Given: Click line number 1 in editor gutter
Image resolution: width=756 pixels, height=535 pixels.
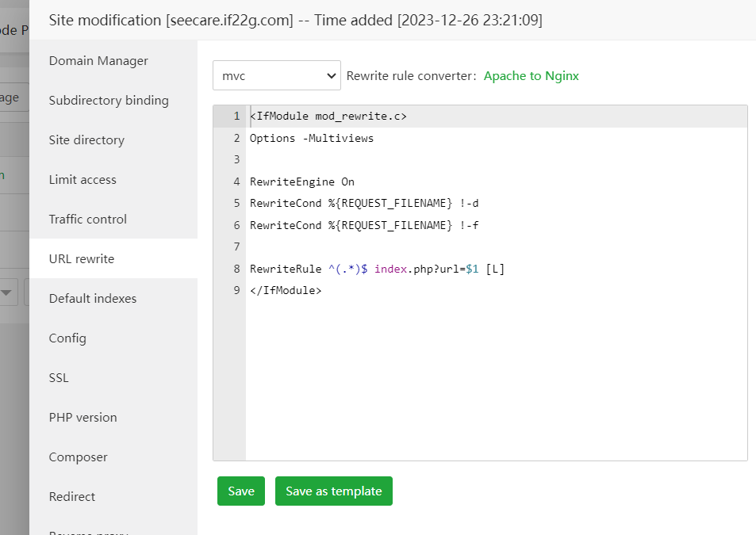Looking at the screenshot, I should pos(236,117).
